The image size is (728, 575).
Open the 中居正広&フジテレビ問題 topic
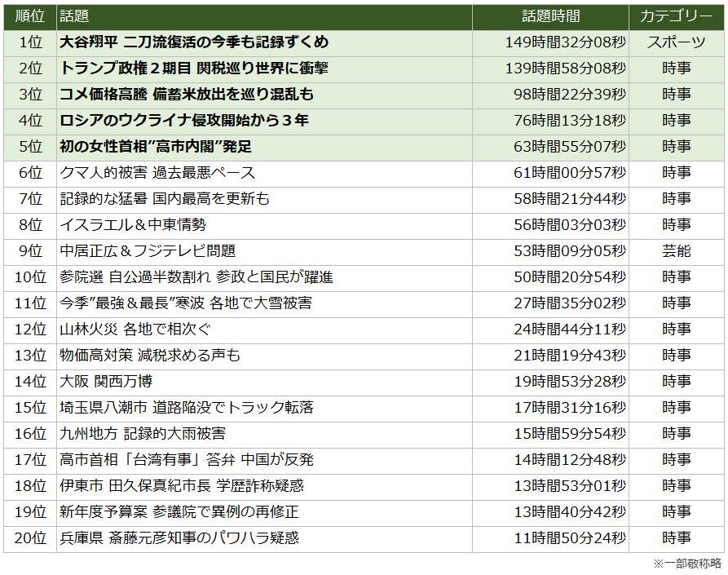(x=148, y=251)
